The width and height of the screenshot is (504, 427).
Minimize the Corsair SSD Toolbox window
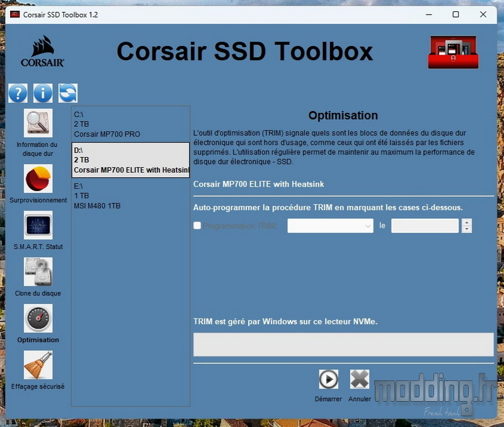(429, 15)
